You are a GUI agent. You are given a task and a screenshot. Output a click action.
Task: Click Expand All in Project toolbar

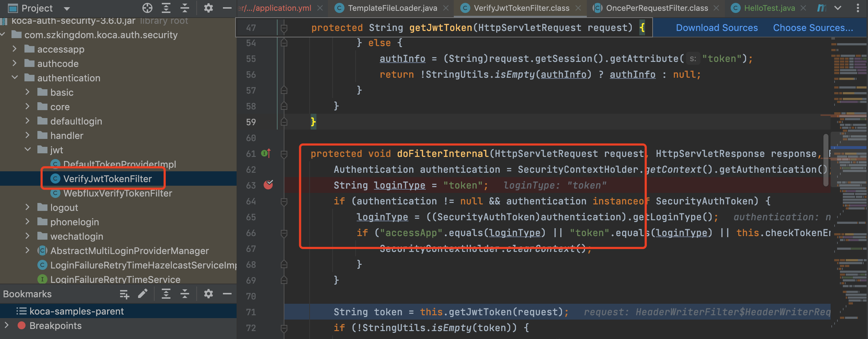point(166,8)
